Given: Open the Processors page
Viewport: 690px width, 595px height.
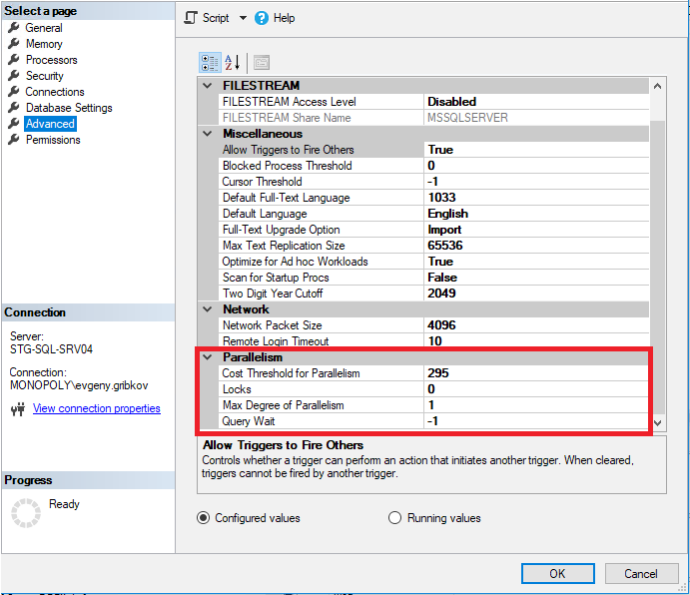Looking at the screenshot, I should (x=51, y=59).
